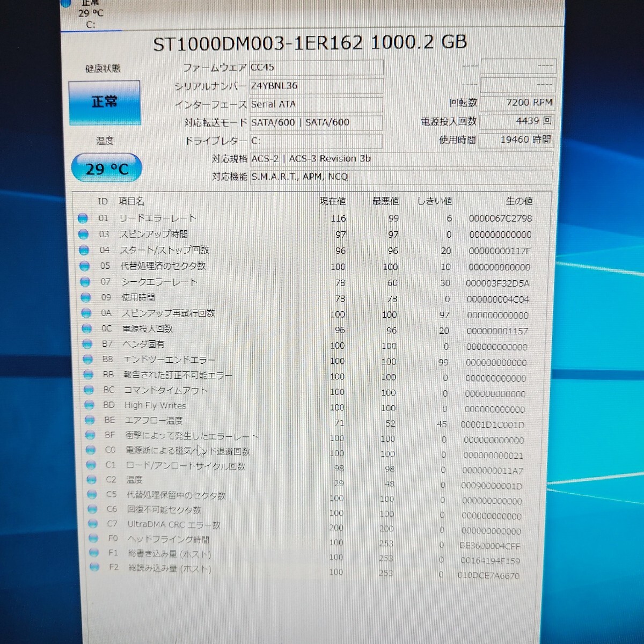Image resolution: width=644 pixels, height=644 pixels.
Task: Click status icon for 07 シークエラーレート
Action: pos(85,282)
